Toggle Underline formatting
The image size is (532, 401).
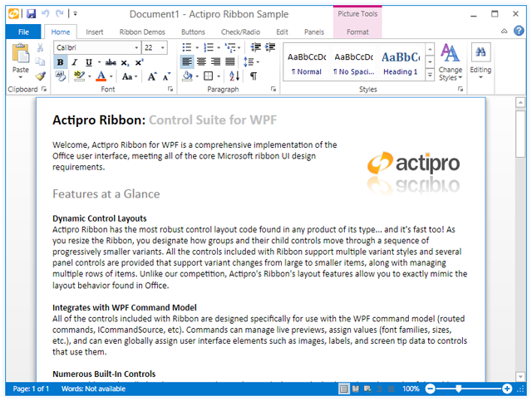click(89, 62)
